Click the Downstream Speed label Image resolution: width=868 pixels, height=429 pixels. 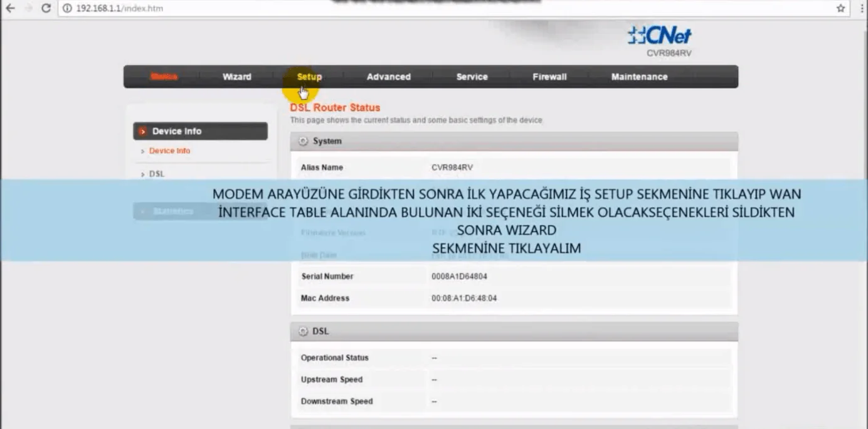[336, 401]
